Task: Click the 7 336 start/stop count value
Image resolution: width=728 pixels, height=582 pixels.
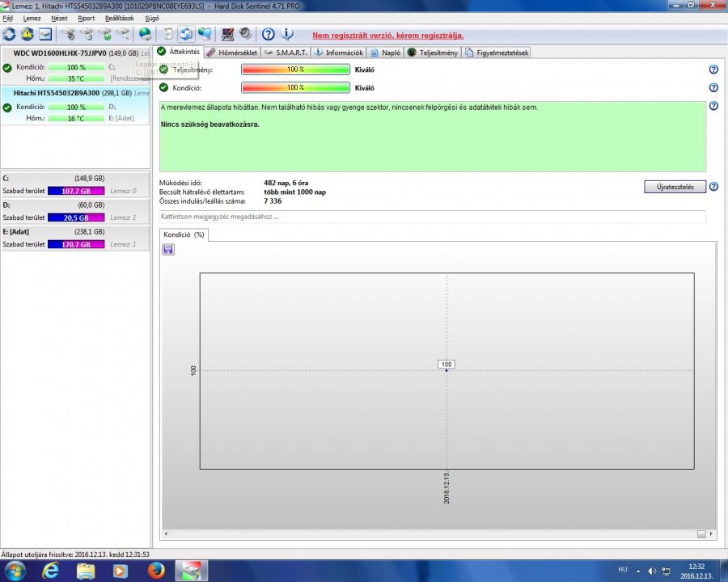Action: click(x=273, y=201)
